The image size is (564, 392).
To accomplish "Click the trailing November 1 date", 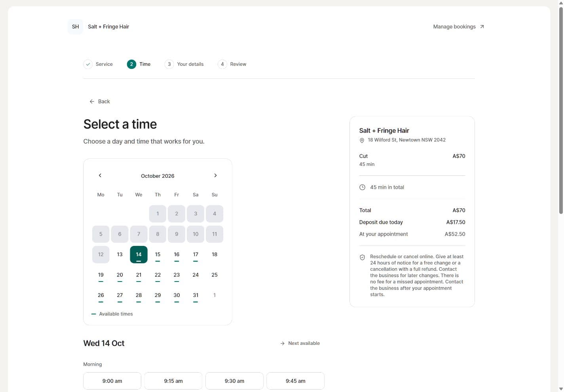I will point(215,295).
